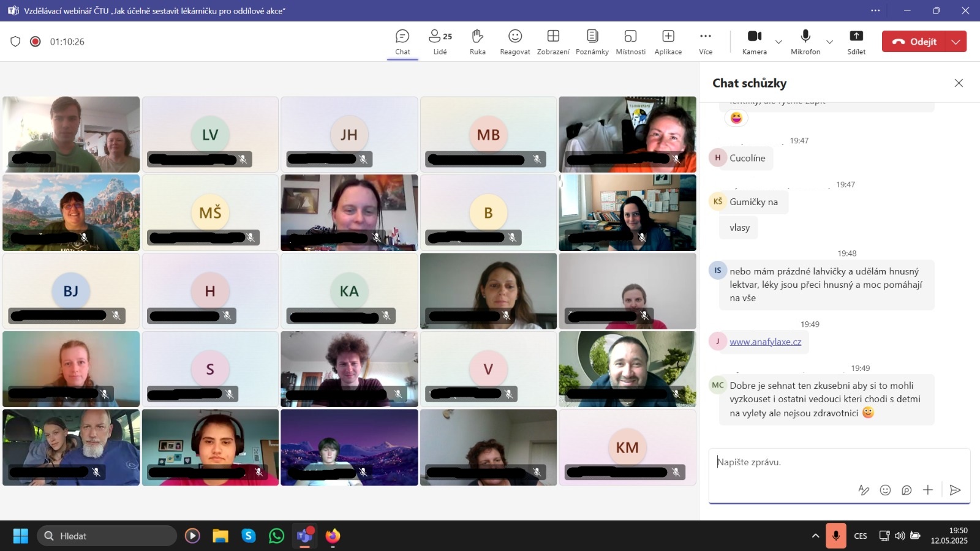
Task: Open Skype from the taskbar
Action: click(x=249, y=536)
